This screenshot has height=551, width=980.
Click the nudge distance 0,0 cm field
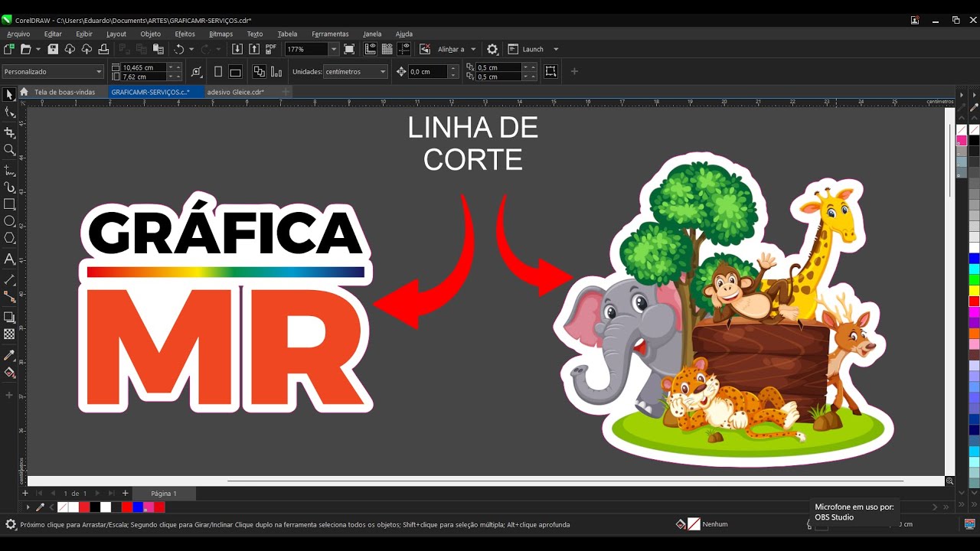click(x=427, y=71)
